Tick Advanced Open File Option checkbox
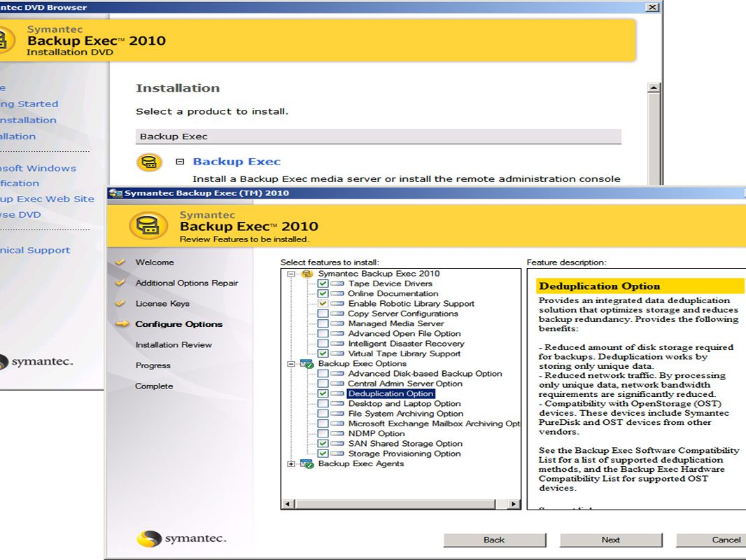The image size is (746, 560). [x=323, y=333]
